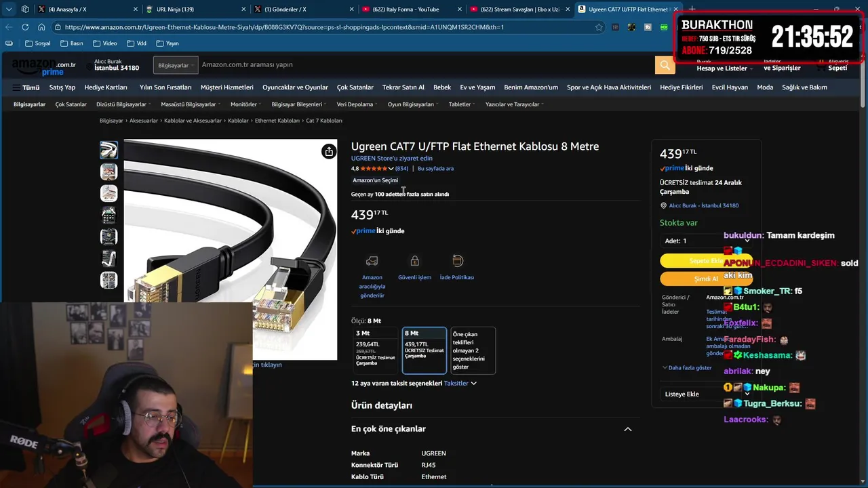This screenshot has width=868, height=488.
Task: Open the Dizüstü Bilgisayarlar submenu
Action: coord(124,104)
